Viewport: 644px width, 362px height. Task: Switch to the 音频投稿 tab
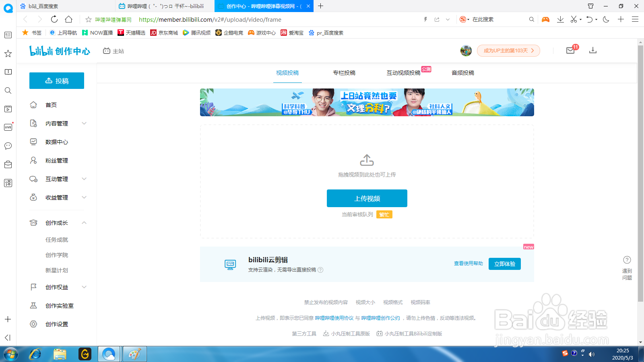(x=463, y=73)
